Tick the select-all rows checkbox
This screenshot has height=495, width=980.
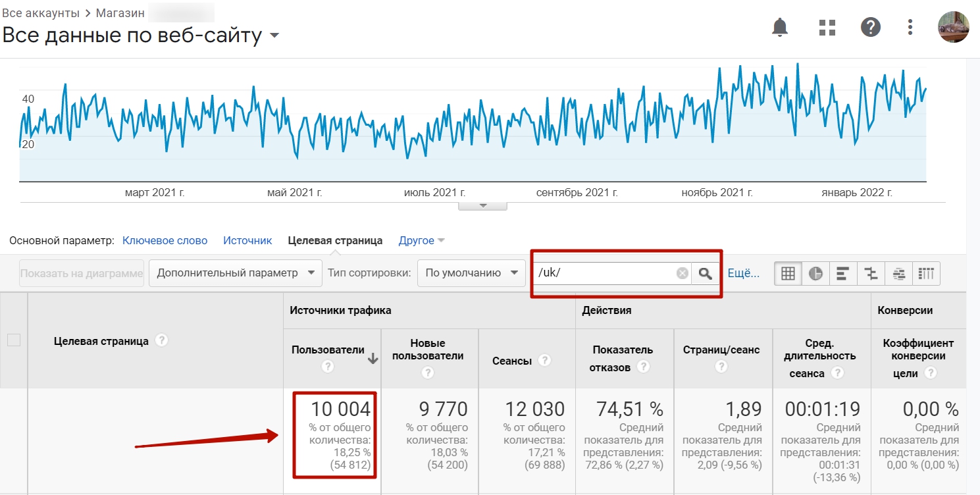[x=14, y=340]
